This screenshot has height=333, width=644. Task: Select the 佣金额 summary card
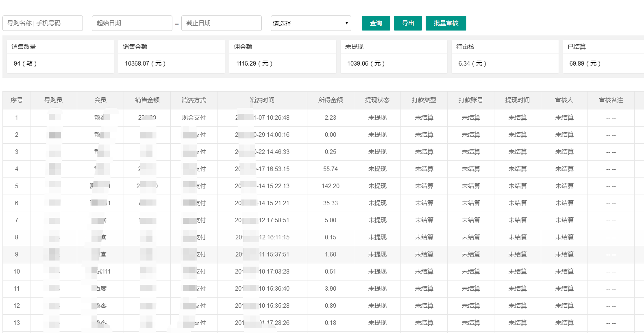(x=283, y=56)
